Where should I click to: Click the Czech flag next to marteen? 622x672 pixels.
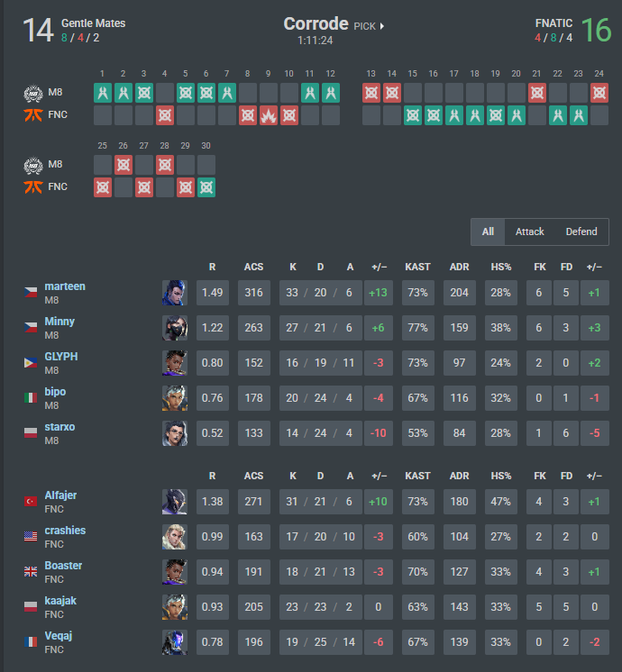31,292
